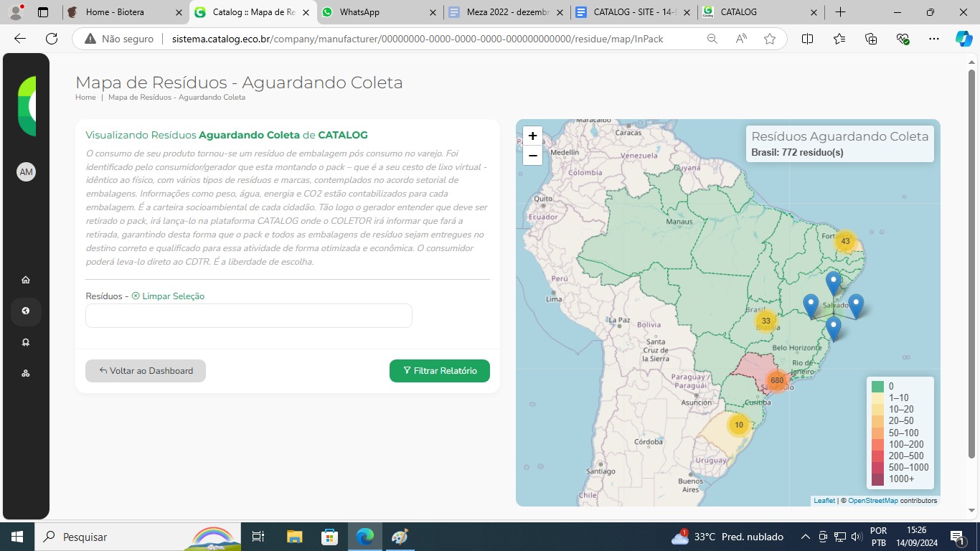Click the blue marker left of Salvador label
Viewport: 980px width, 551px height.
point(811,306)
